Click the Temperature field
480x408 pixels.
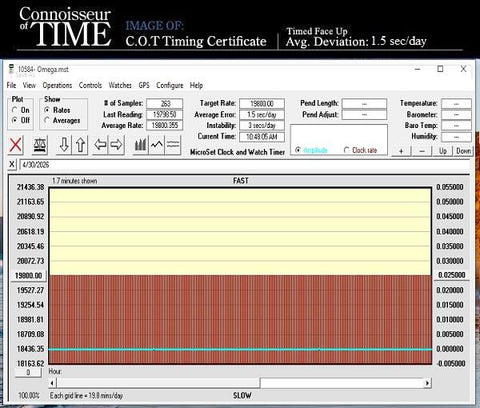tap(456, 104)
